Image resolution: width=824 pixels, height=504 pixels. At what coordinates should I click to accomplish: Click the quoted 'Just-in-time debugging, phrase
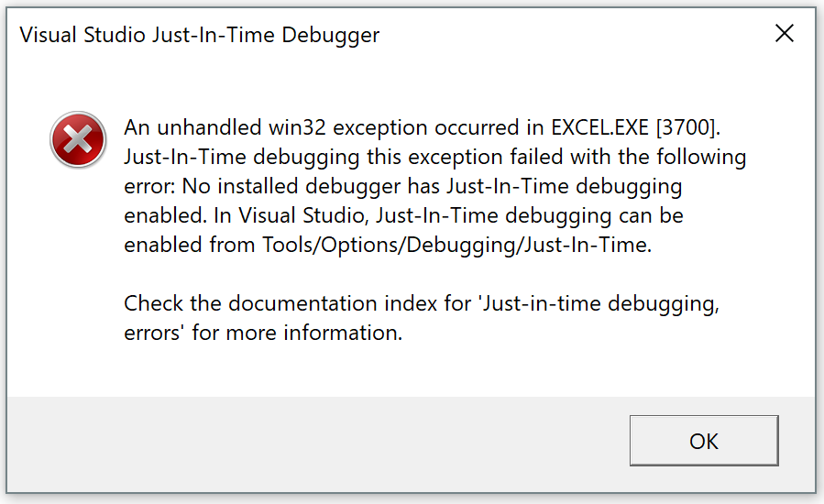coord(599,304)
